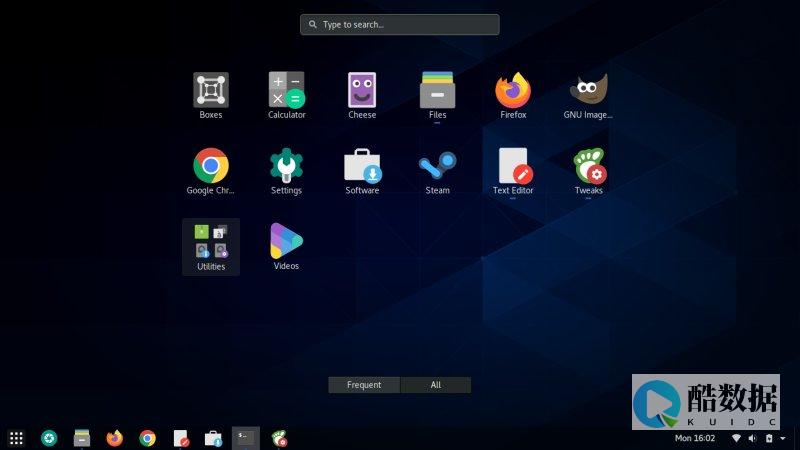Screen dimensions: 800x450
Task: Open the system menu dropdown arrow
Action: (x=783, y=438)
